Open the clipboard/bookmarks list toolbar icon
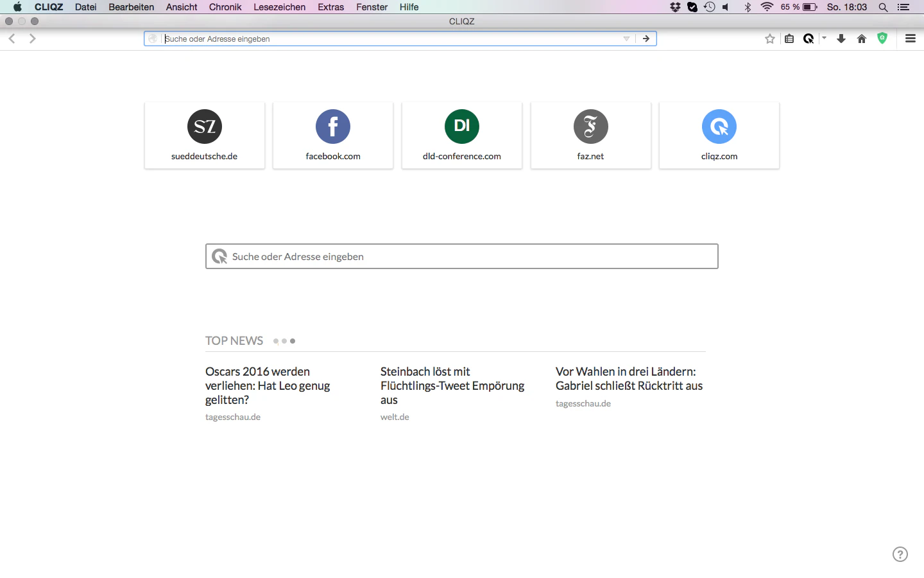Viewport: 924px width, 578px height. (x=789, y=38)
